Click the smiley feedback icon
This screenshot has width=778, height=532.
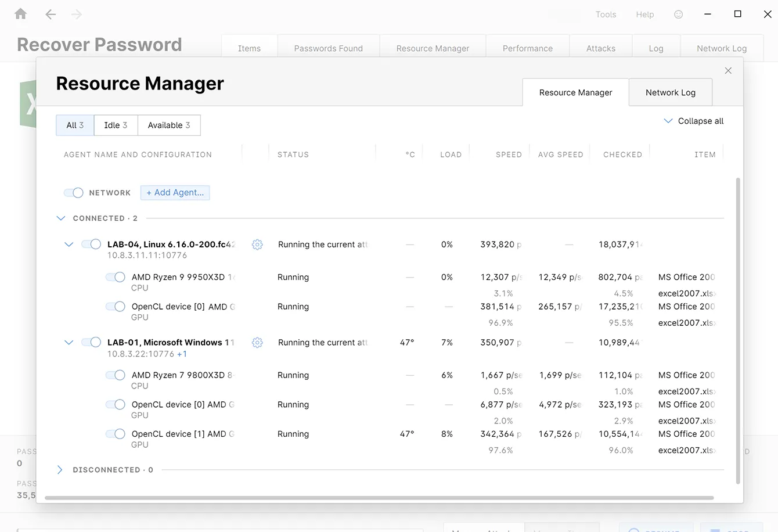[x=678, y=15]
